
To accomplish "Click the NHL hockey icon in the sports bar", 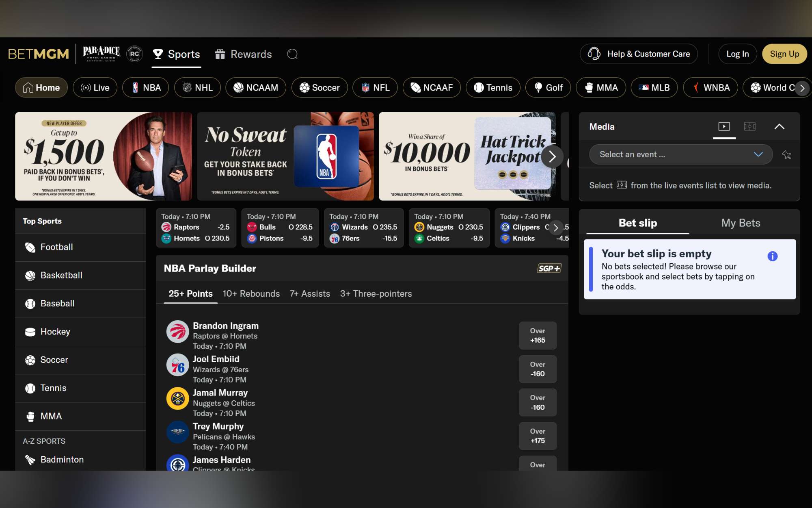I will 187,87.
